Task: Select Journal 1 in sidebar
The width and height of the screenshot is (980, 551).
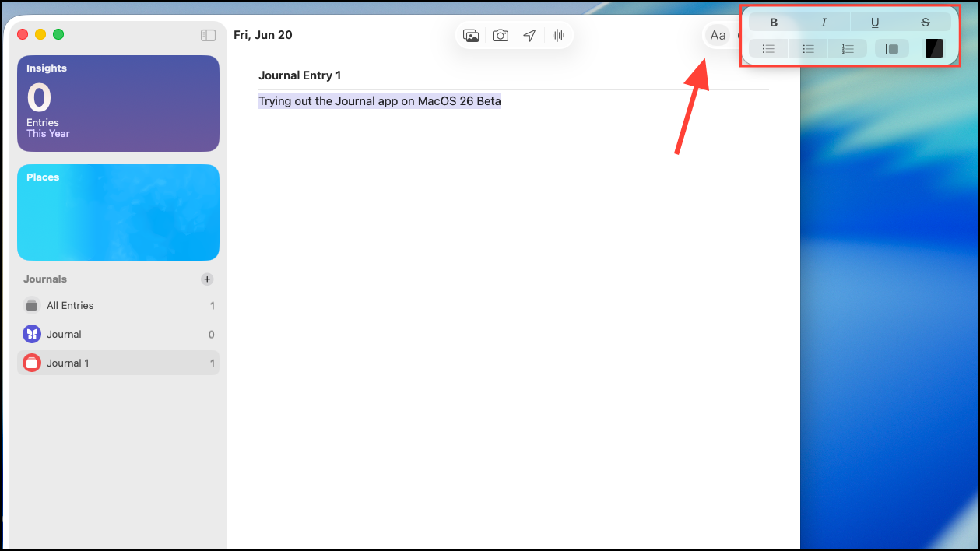Action: pyautogui.click(x=118, y=363)
